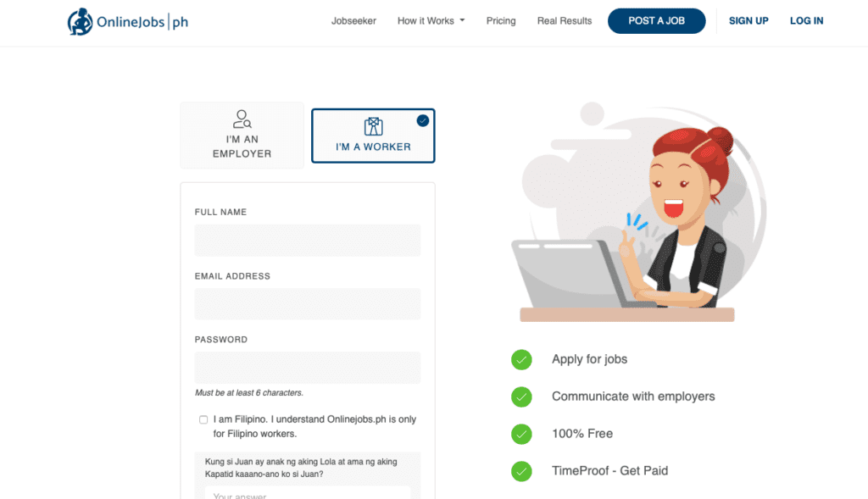Click the worker shirt-and-tie icon

tap(373, 127)
